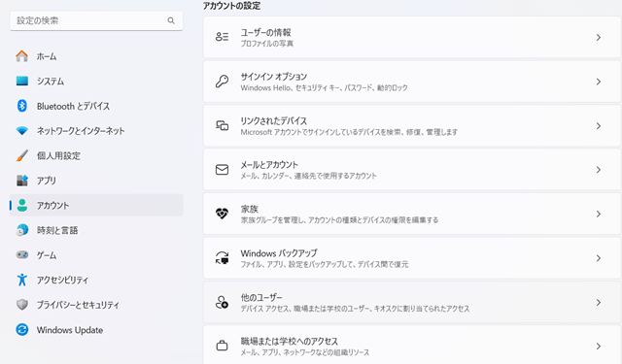Click the Apps icon in sidebar
This screenshot has height=364, width=622.
pos(21,181)
